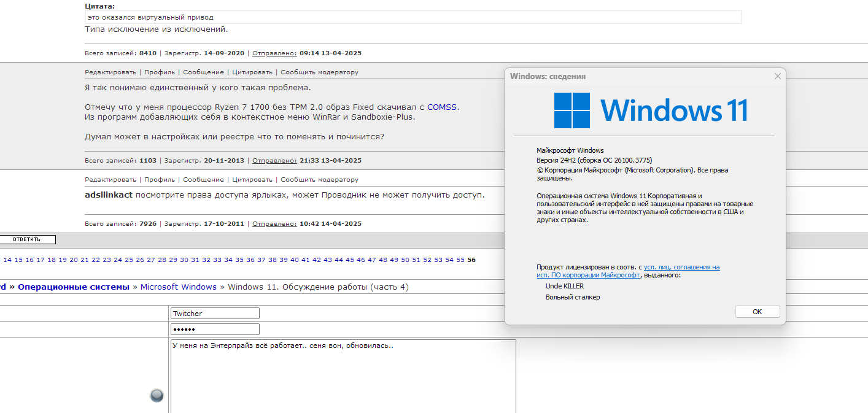Open the Отправлено link dated 10:42 14-04-2025

coord(274,224)
